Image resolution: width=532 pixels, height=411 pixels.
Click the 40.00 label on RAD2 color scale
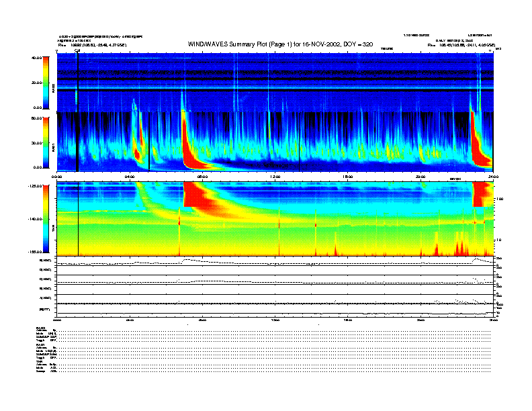36,58
